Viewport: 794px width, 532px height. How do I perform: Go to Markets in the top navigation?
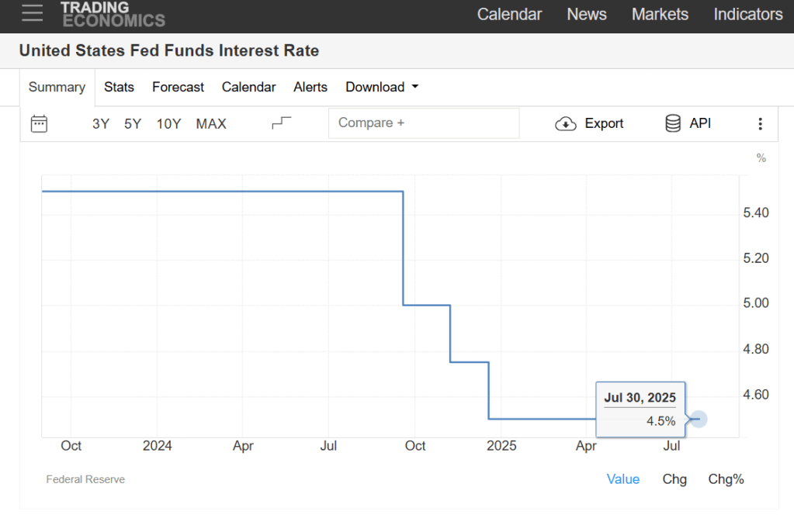click(660, 14)
